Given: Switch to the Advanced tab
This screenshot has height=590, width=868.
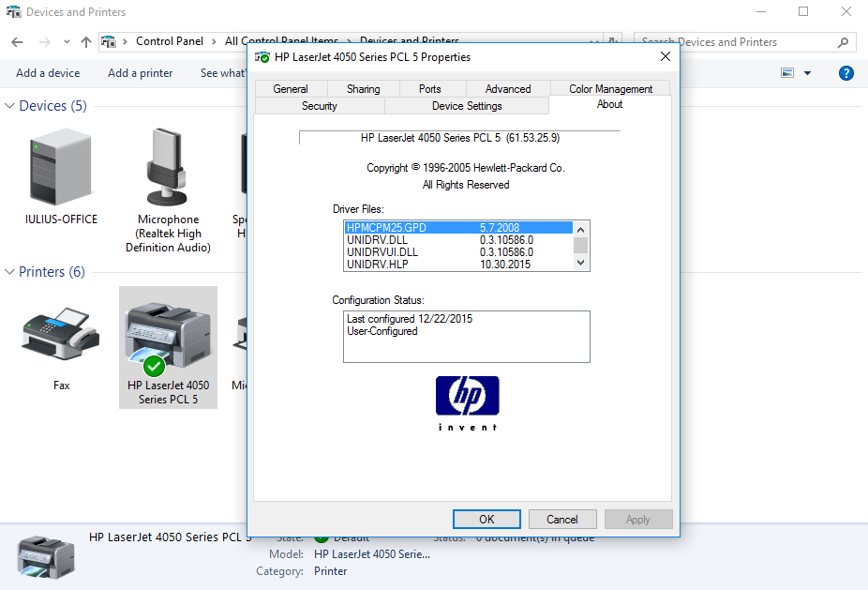Looking at the screenshot, I should 508,89.
